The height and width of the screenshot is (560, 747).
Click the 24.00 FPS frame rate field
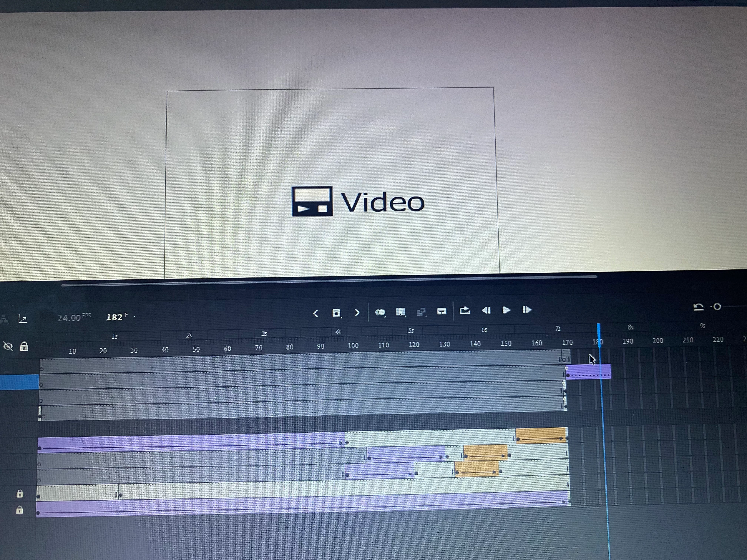coord(69,318)
